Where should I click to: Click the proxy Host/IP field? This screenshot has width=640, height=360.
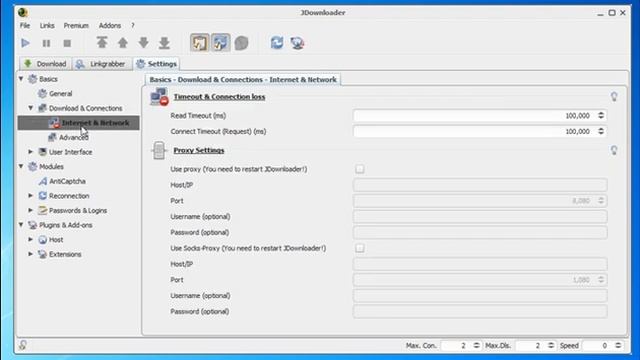coord(480,185)
